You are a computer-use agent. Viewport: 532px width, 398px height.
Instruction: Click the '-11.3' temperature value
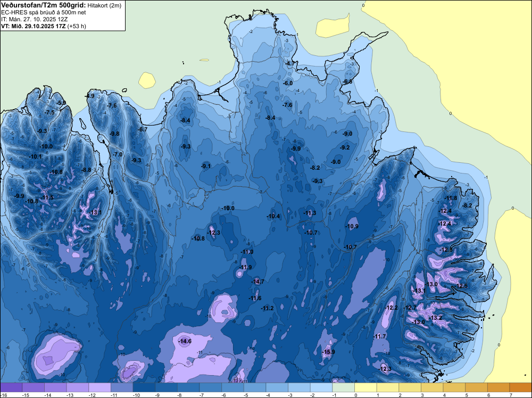pyautogui.click(x=310, y=213)
